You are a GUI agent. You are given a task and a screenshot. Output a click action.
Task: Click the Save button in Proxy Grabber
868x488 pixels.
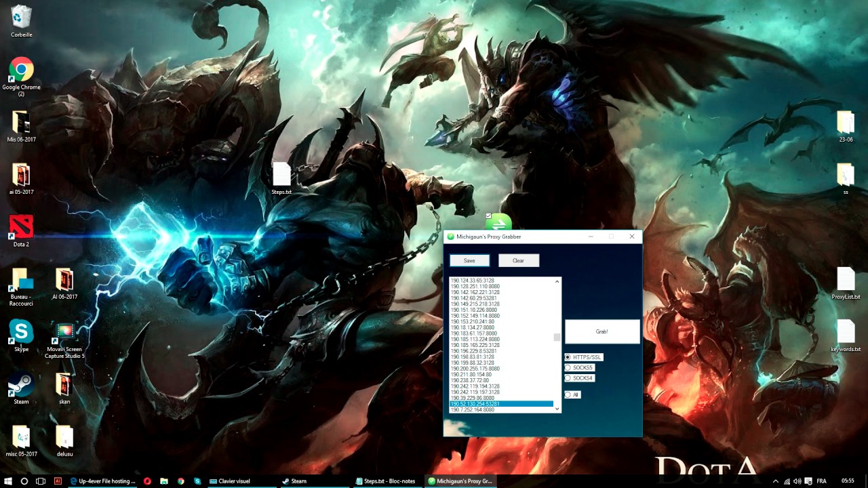[469, 261]
